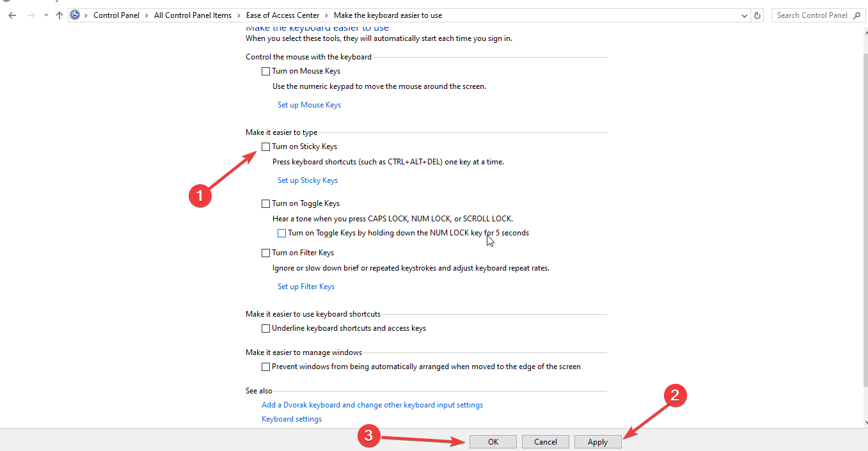The height and width of the screenshot is (451, 868).
Task: Click the up one level arrow
Action: [x=59, y=15]
